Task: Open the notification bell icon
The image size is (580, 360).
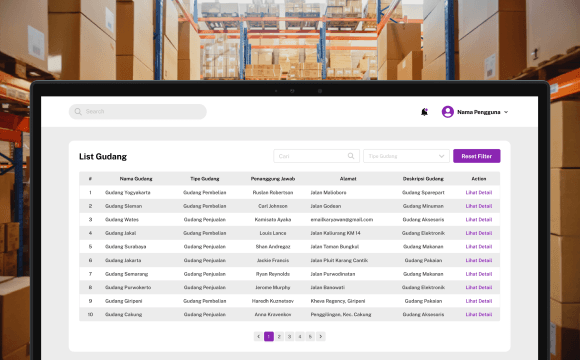Action: point(424,112)
